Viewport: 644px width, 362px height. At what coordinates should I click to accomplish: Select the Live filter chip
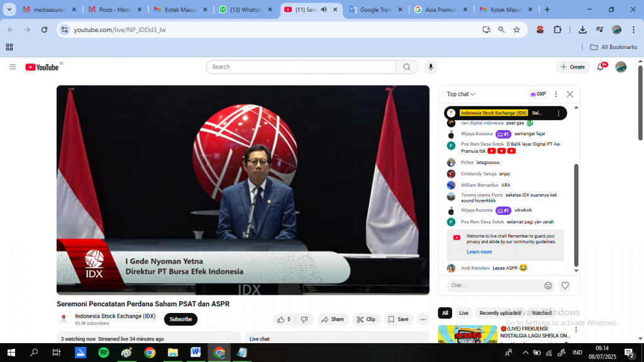pos(464,313)
